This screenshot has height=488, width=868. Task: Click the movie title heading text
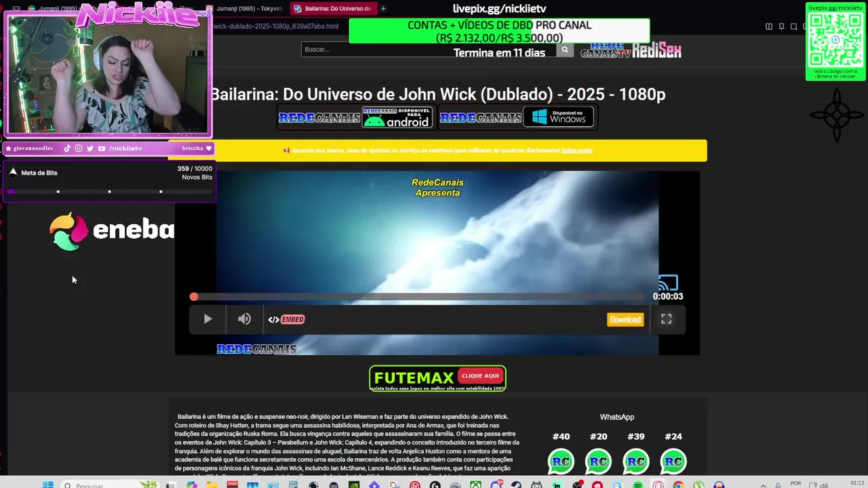coord(438,94)
